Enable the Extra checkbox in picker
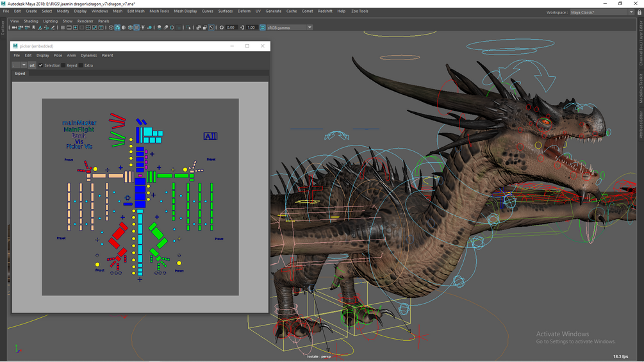This screenshot has height=362, width=644. (81, 65)
